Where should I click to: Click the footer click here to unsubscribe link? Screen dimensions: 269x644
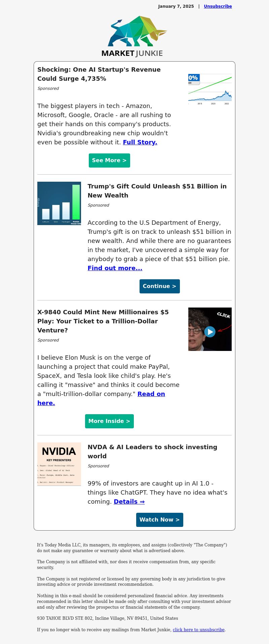tap(199, 630)
